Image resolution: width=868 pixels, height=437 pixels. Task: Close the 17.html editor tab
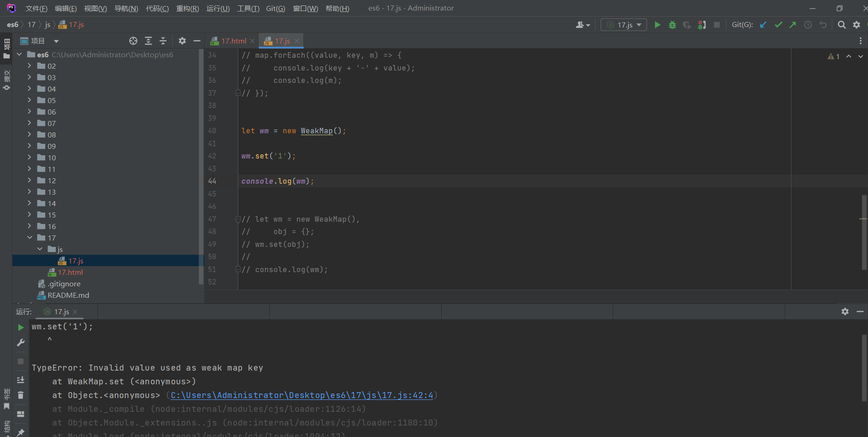pos(252,41)
